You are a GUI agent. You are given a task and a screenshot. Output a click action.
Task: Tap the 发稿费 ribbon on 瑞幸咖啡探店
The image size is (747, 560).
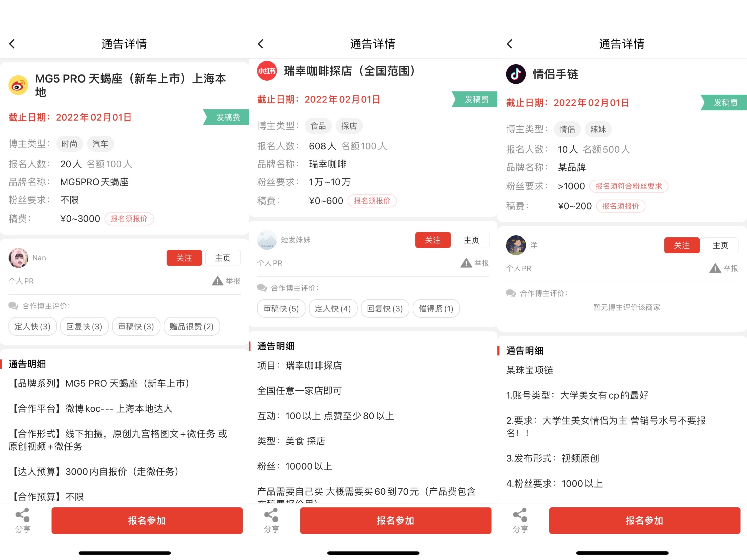tap(474, 99)
